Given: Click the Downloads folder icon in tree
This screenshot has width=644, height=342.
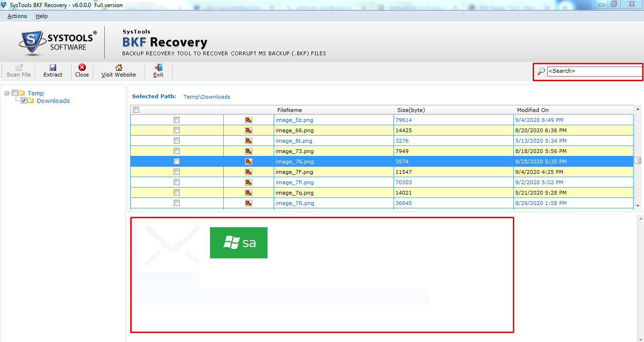Looking at the screenshot, I should point(31,101).
